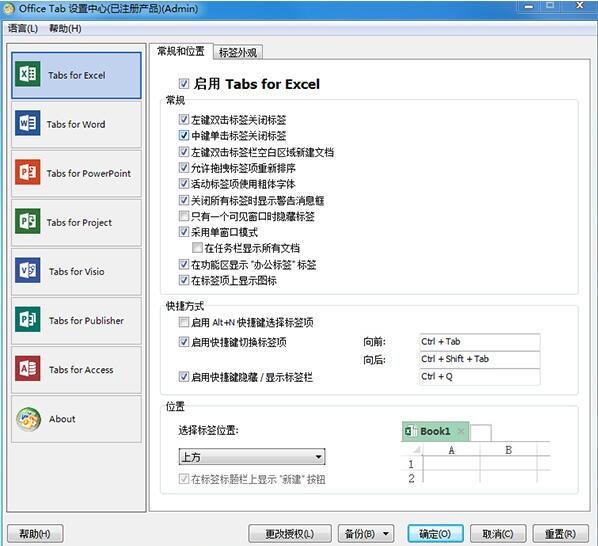Click column B header in preview
This screenshot has height=546, width=598.
coord(508,450)
